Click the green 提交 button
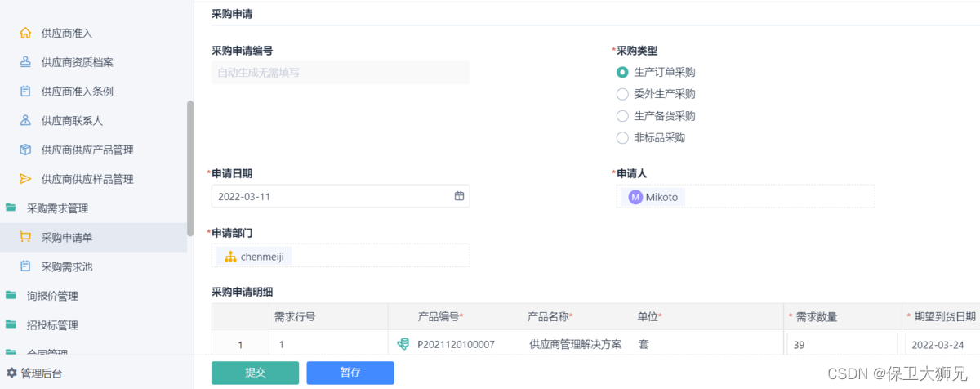The width and height of the screenshot is (980, 389). coord(255,373)
